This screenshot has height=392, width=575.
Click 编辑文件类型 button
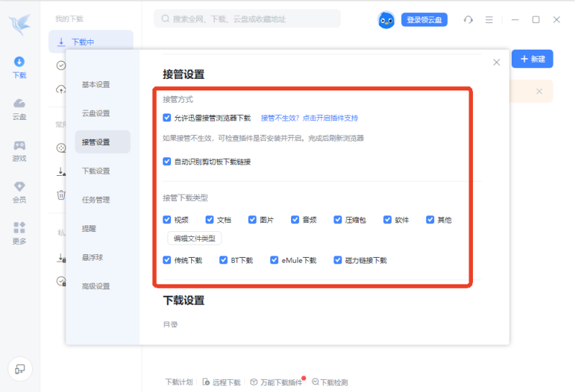194,238
